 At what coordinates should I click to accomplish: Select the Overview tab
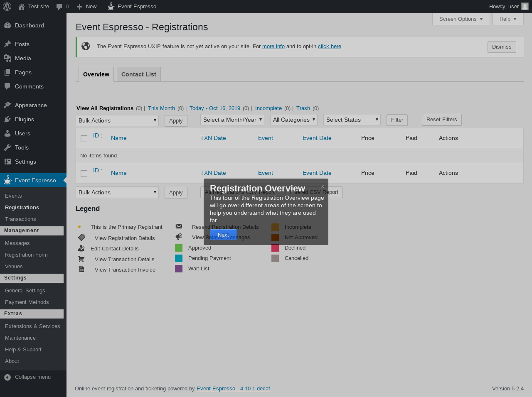click(96, 74)
